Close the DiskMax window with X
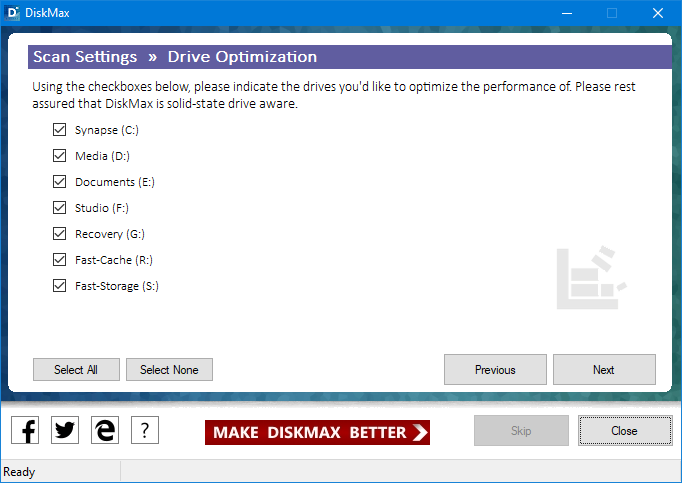This screenshot has height=483, width=682. click(658, 13)
